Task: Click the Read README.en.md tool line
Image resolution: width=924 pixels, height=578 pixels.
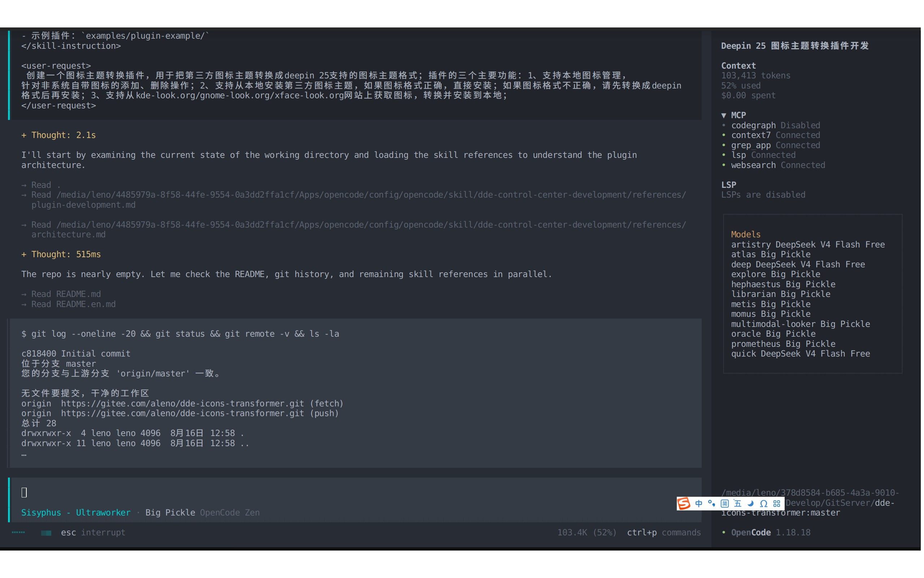Action: (x=68, y=304)
